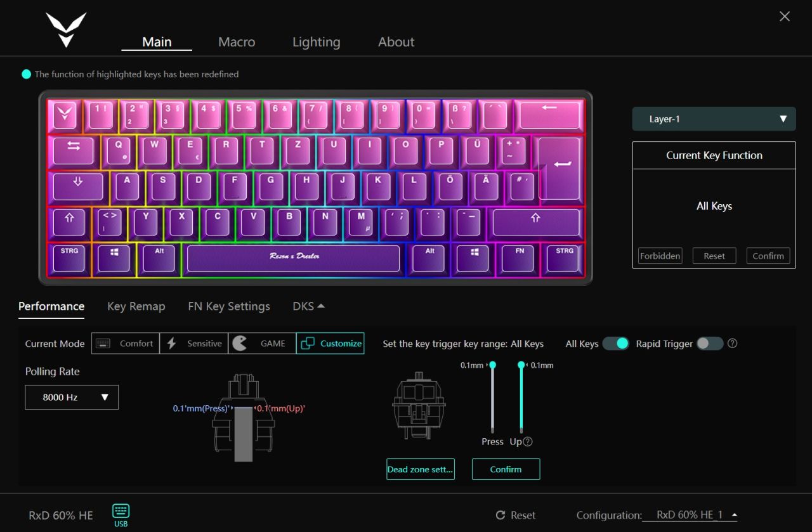Viewport: 812px width, 532px height.
Task: Enable the Rapid Trigger toggle
Action: (x=709, y=343)
